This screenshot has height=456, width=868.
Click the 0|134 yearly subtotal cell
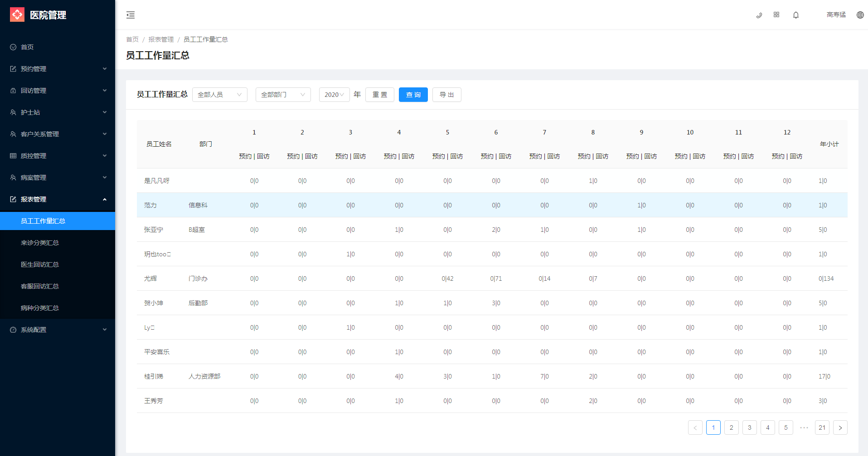[826, 278]
